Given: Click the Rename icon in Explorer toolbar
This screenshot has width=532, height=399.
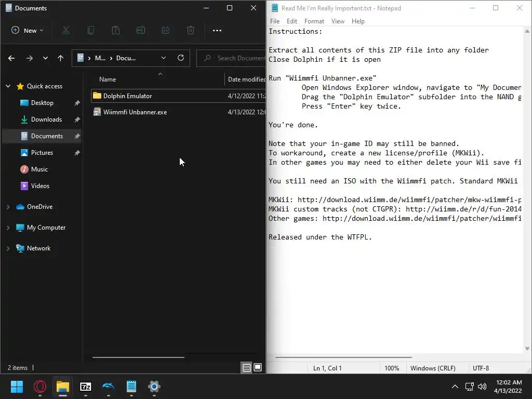Looking at the screenshot, I should click(140, 31).
